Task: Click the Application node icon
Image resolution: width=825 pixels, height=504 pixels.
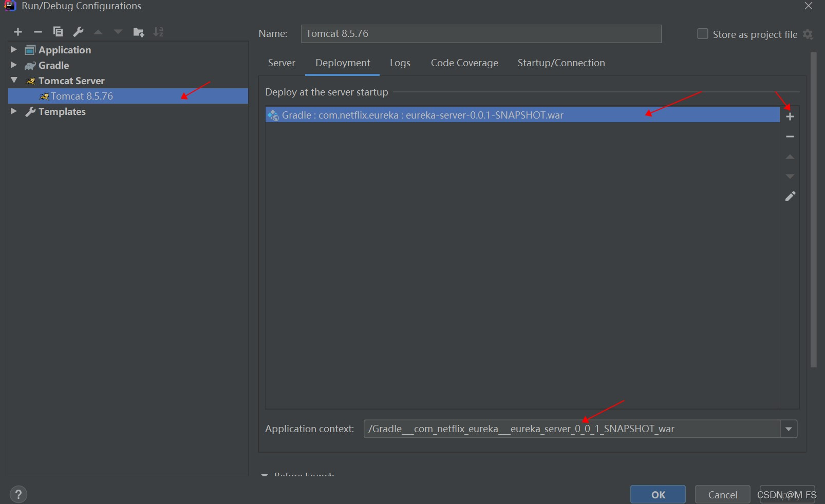Action: point(30,50)
